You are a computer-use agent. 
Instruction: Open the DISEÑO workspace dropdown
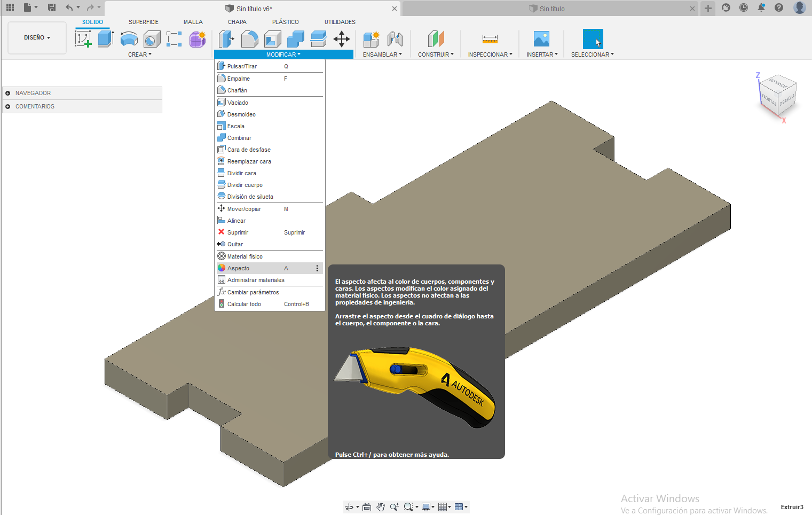pos(37,37)
